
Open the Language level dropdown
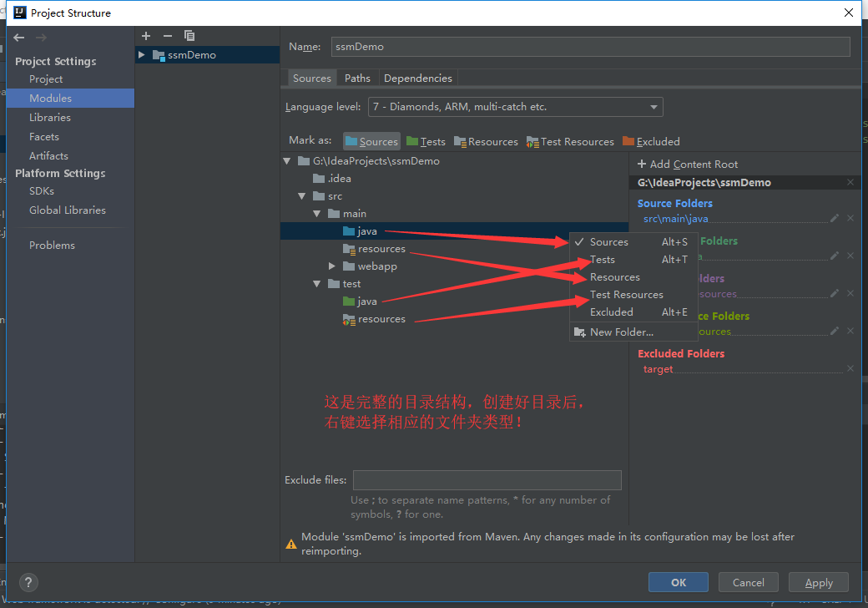click(516, 107)
